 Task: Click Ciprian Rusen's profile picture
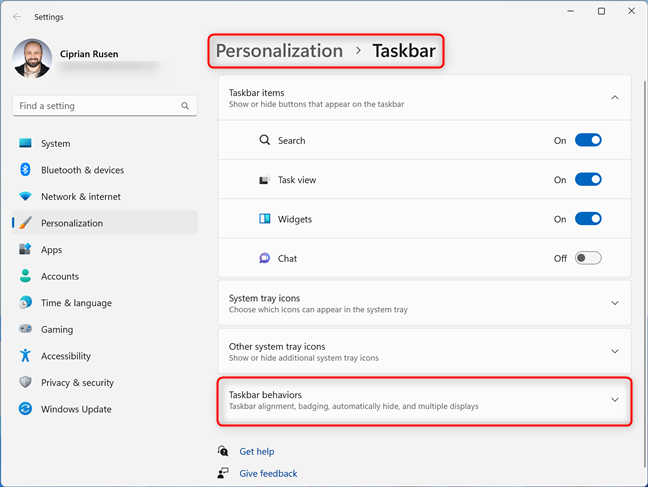point(32,59)
